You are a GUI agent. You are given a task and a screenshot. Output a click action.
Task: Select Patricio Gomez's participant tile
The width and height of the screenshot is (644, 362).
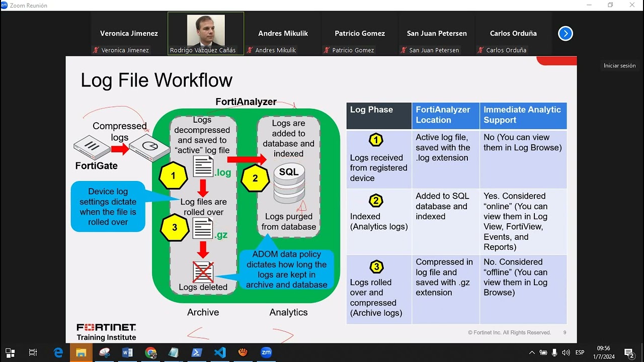360,34
